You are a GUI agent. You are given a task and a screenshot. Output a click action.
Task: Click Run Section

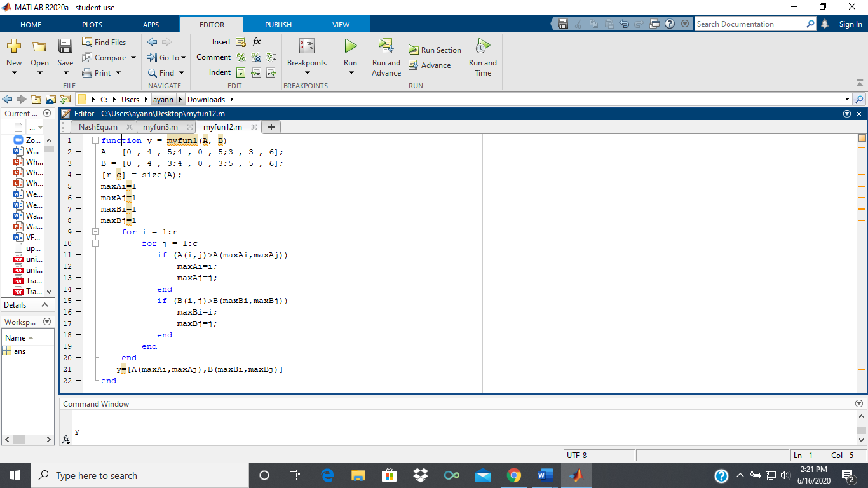coord(435,50)
